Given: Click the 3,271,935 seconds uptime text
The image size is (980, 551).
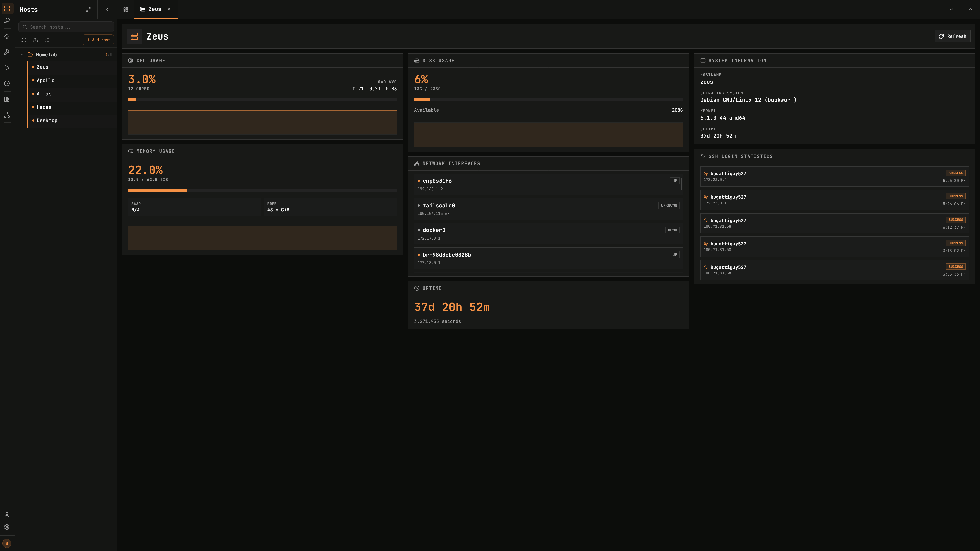Looking at the screenshot, I should 437,322.
